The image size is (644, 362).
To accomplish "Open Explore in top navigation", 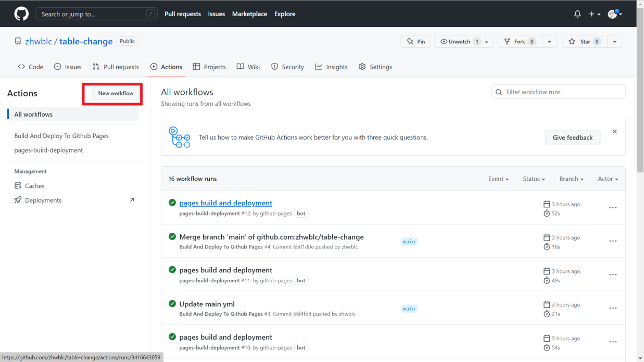I will pyautogui.click(x=285, y=14).
